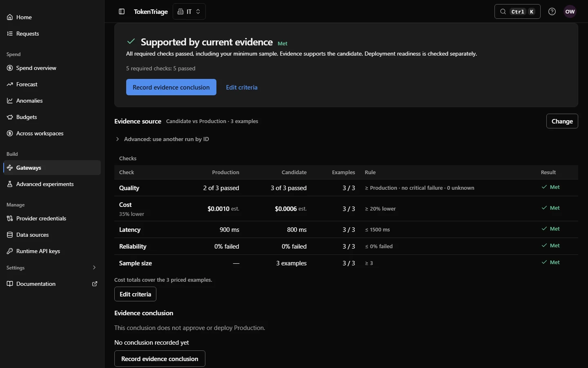This screenshot has height=368, width=588.
Task: Click 'No conclusion recorded yet' text
Action: point(151,343)
